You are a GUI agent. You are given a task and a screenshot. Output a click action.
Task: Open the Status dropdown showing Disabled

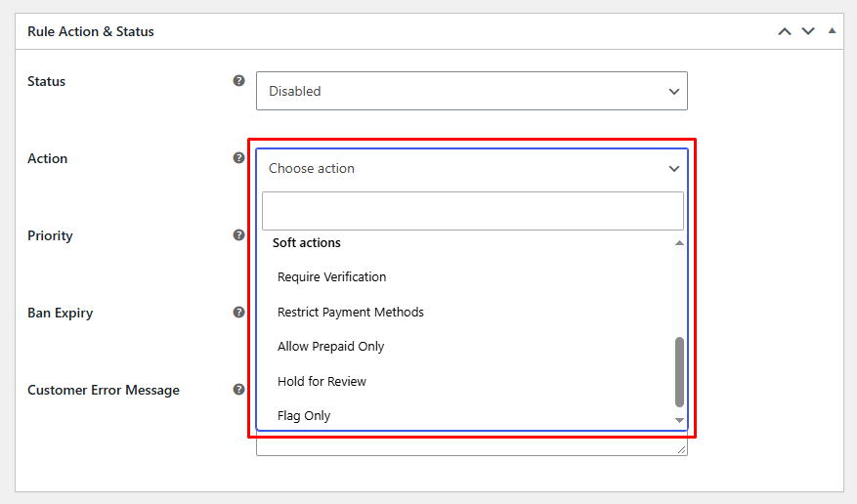[472, 91]
